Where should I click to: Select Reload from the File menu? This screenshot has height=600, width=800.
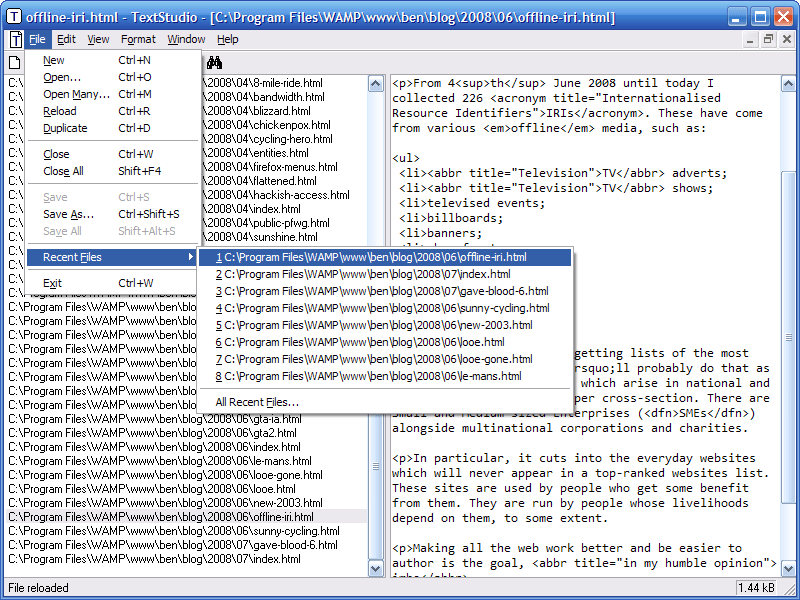pos(63,111)
